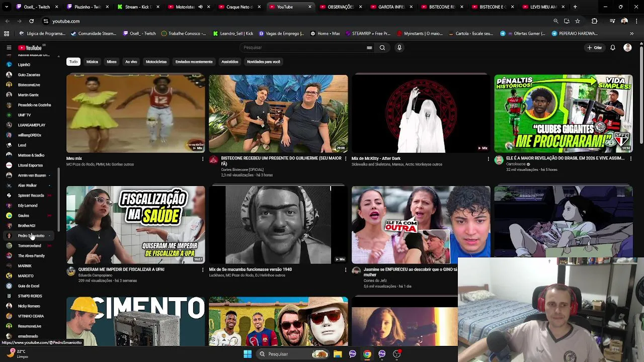
Task: Open Tomorrowland subscription in sidebar
Action: click(29, 246)
